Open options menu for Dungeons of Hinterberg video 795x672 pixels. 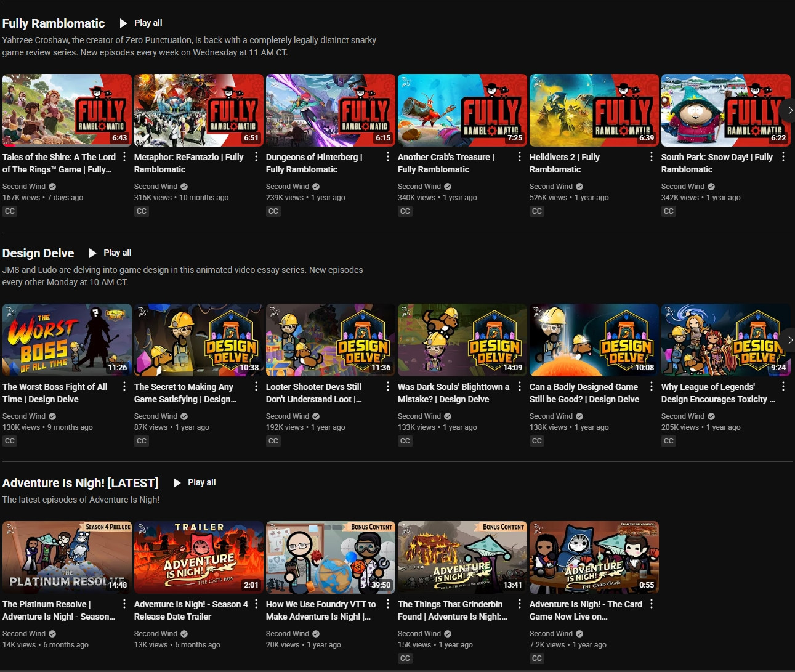pos(388,156)
